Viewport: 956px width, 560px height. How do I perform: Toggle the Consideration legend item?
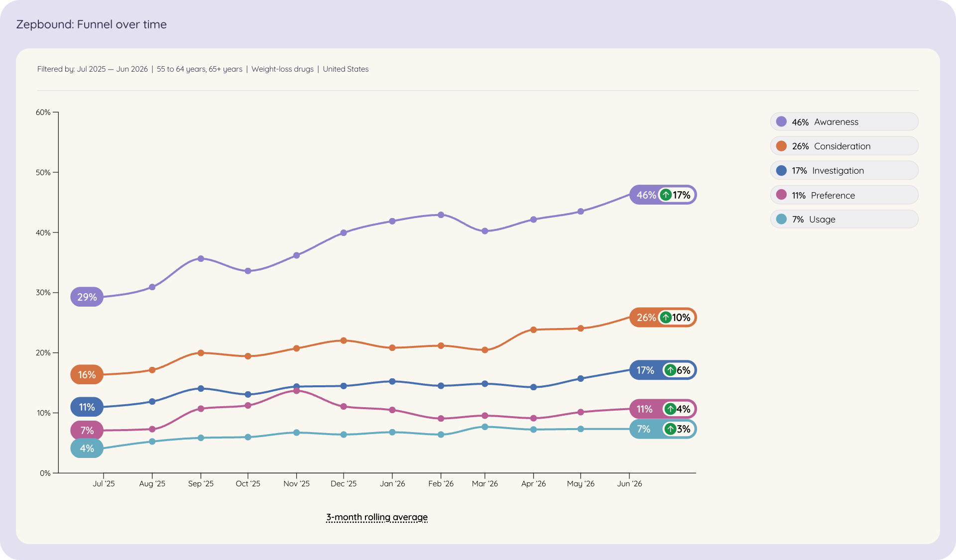point(844,146)
